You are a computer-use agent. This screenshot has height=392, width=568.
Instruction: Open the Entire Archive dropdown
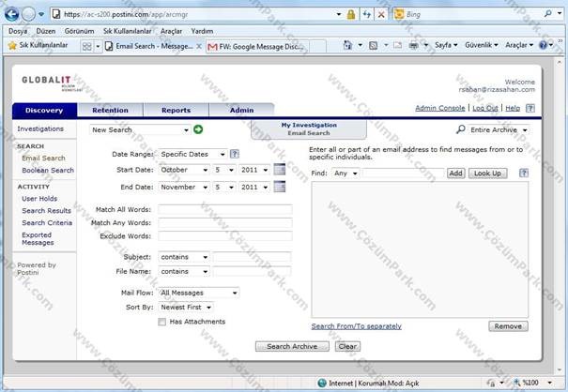coord(499,130)
